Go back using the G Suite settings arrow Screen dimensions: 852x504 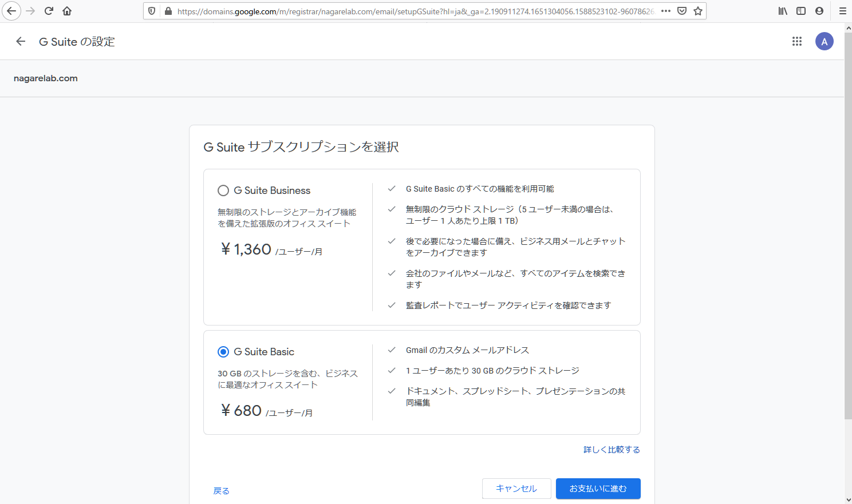21,41
